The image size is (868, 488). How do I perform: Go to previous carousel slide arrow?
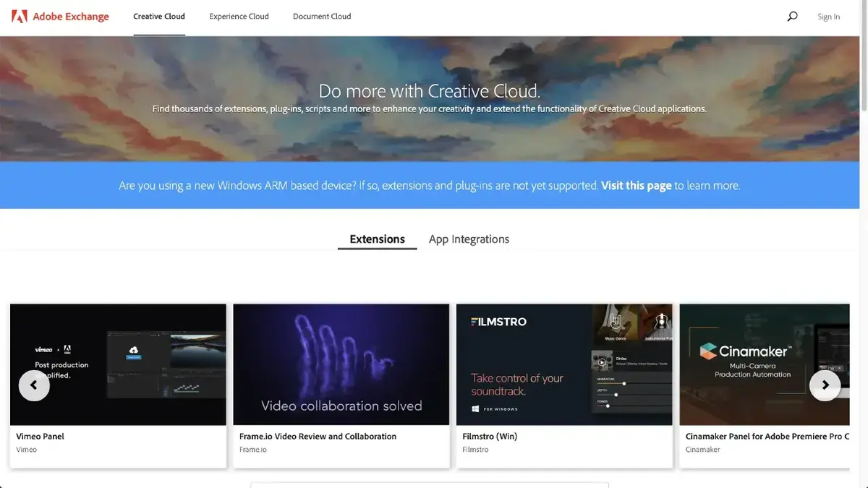click(x=34, y=385)
